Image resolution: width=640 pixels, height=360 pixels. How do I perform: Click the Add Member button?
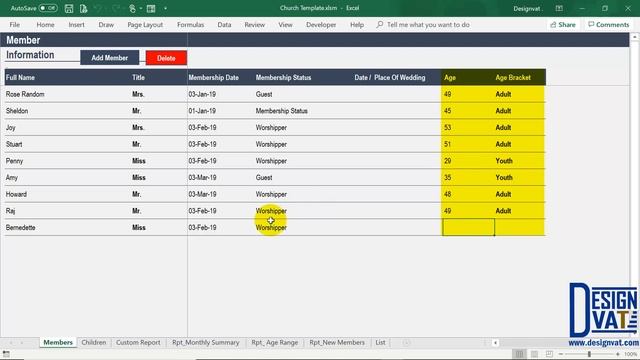(109, 58)
